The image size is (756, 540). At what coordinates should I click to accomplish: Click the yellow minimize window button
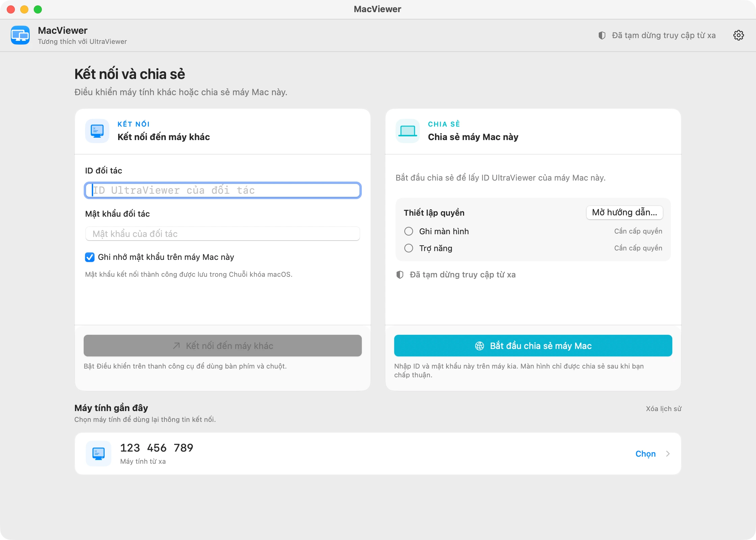coord(24,9)
